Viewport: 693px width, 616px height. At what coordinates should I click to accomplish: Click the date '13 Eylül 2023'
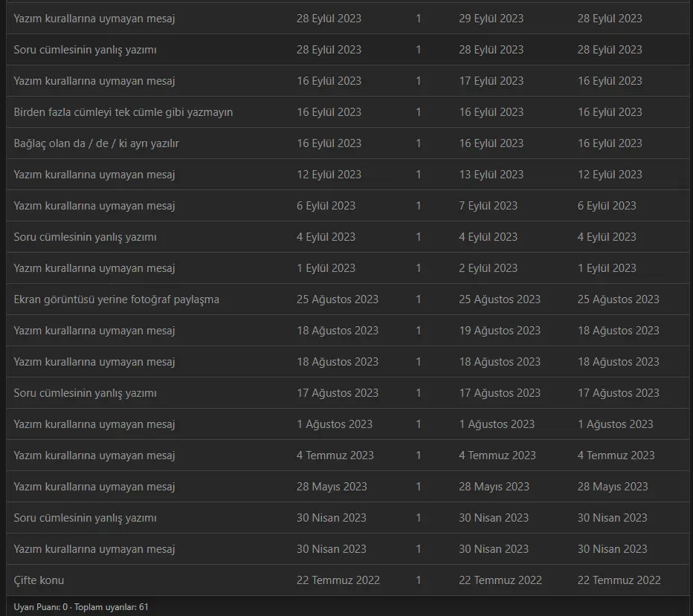[491, 175]
